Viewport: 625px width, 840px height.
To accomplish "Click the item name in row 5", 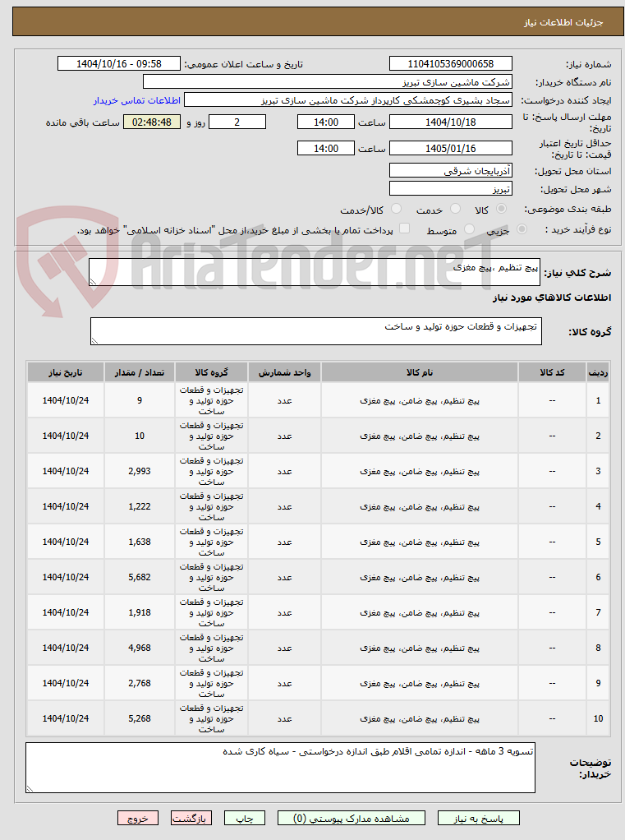I will click(420, 542).
